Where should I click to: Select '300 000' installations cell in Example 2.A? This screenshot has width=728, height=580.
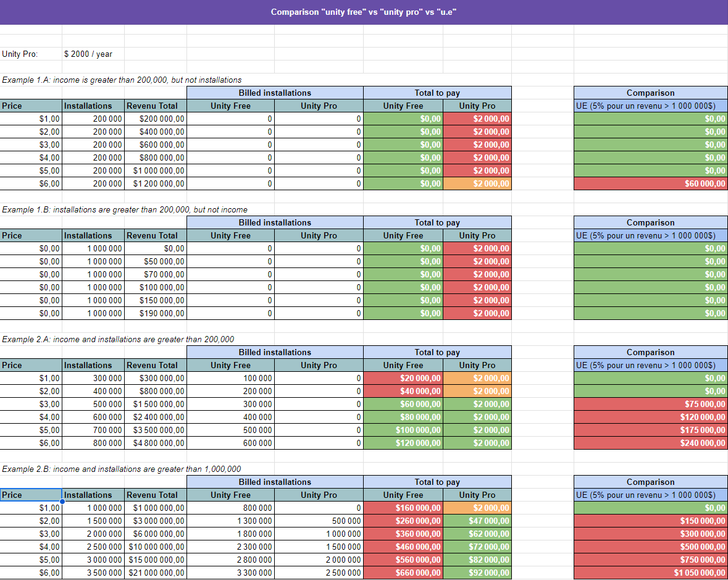click(x=93, y=379)
